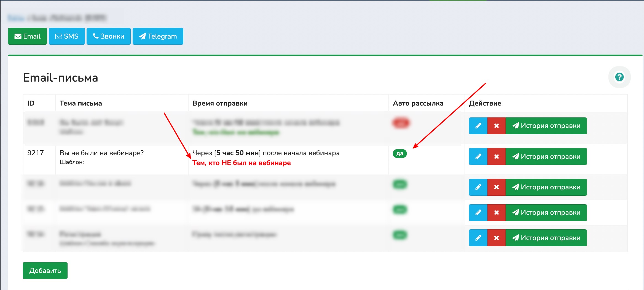Viewport: 644px width, 290px height.
Task: Click the delete X in the third row
Action: [496, 187]
